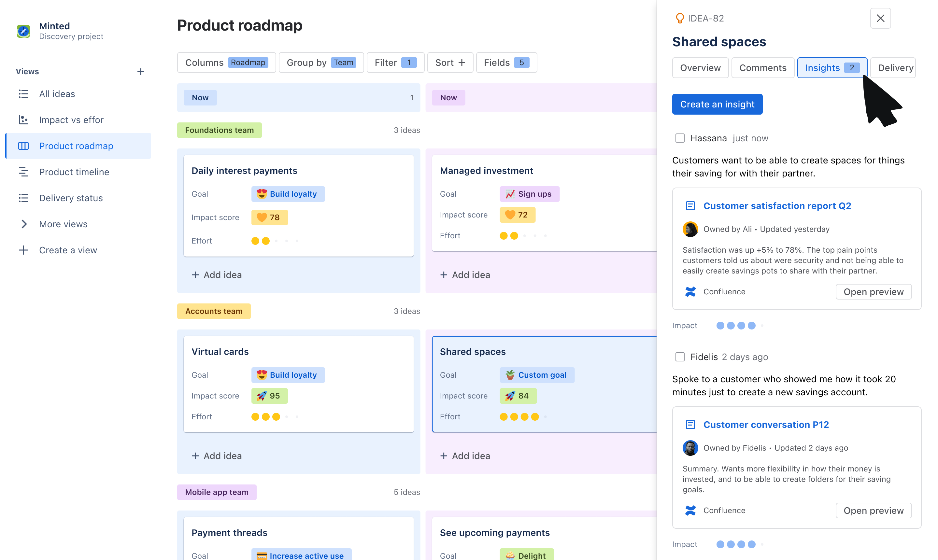Screen dimensions: 938x560
Task: Expand the More views section
Action: click(x=23, y=223)
